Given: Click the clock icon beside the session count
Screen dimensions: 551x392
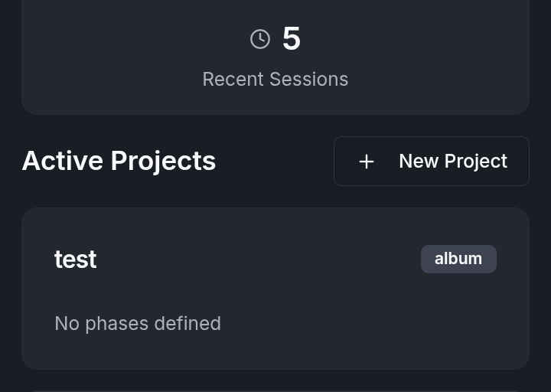Looking at the screenshot, I should coord(260,39).
